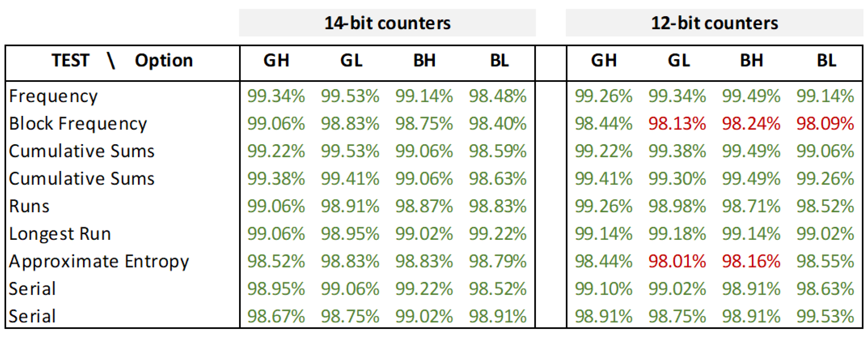Click the Approximate Entropy row label
Image resolution: width=868 pixels, height=337 pixels.
pos(99,261)
